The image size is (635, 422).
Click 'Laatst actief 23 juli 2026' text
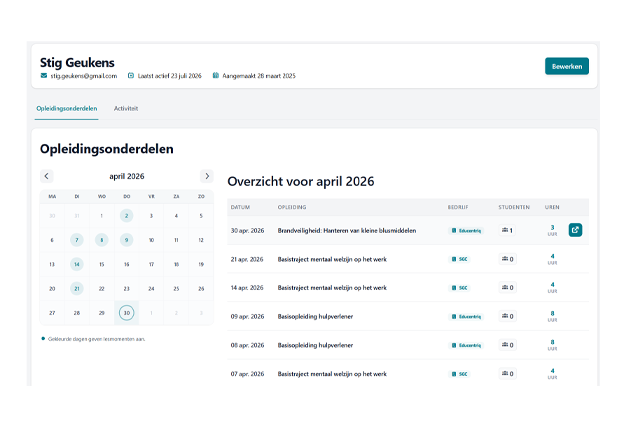[x=170, y=76]
